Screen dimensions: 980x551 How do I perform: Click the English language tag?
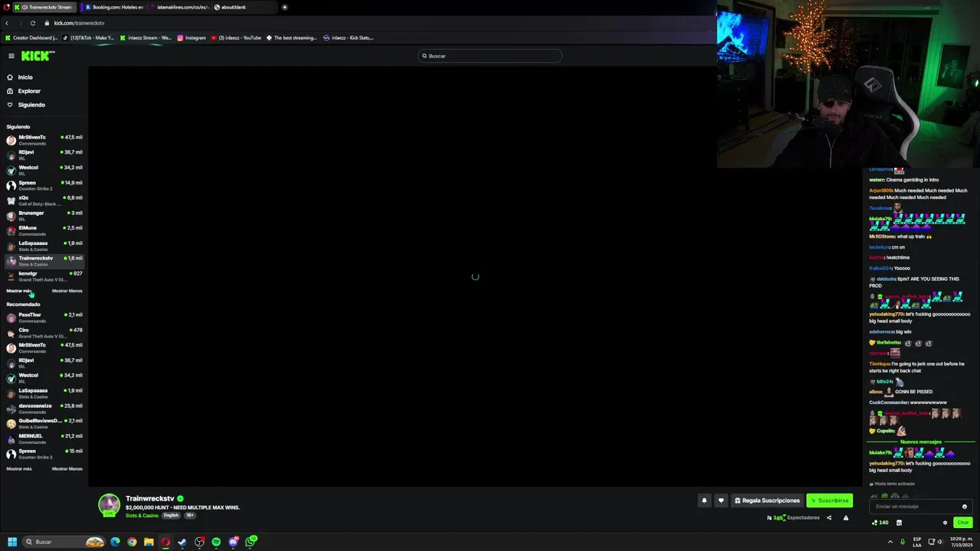[171, 515]
